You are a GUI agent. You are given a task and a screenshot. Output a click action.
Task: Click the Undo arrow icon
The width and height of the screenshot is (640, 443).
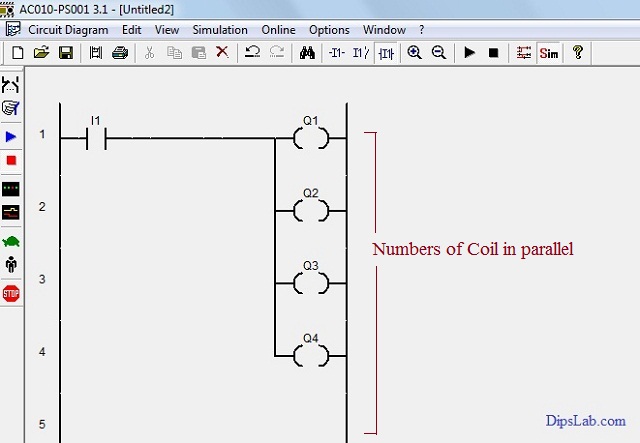[x=253, y=52]
